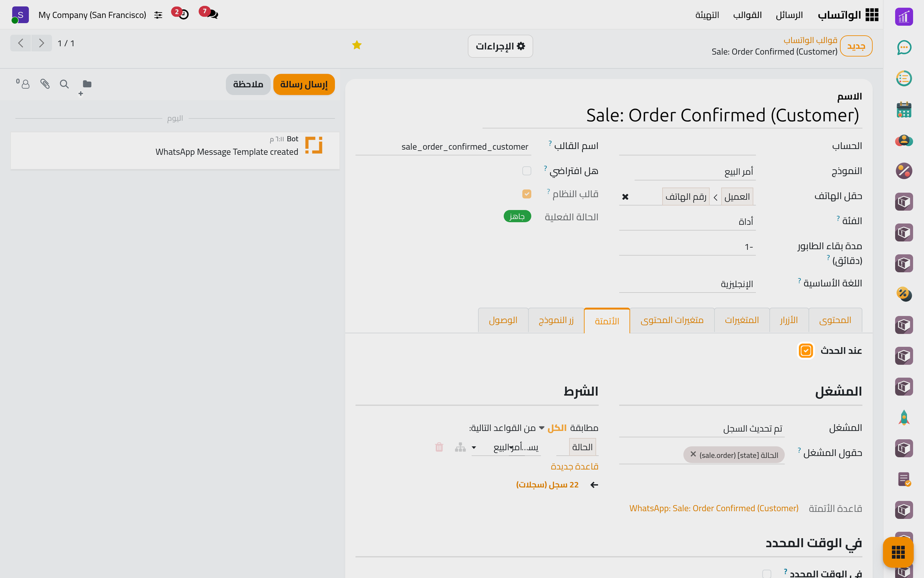Open the الفئة category dropdown
Screen dimensions: 924x578
[687, 222]
